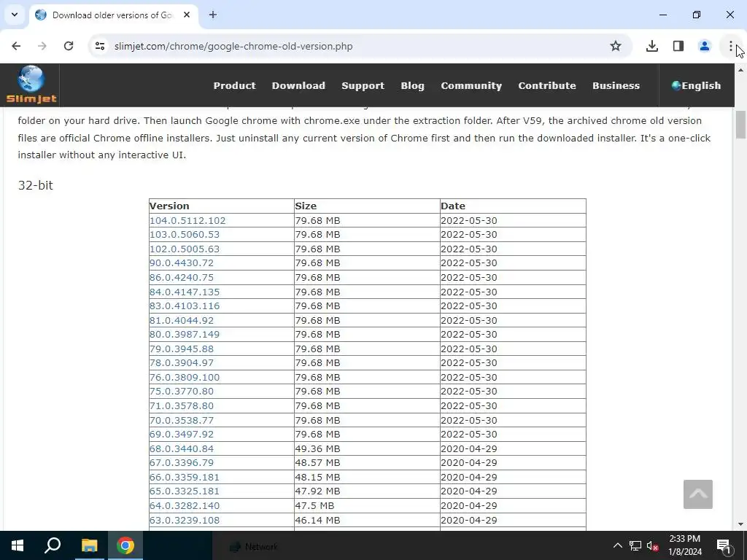Click the '32-bit' section heading

click(x=35, y=185)
